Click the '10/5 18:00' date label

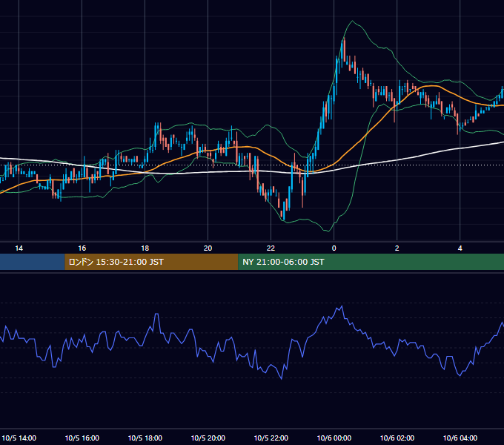coord(145,438)
